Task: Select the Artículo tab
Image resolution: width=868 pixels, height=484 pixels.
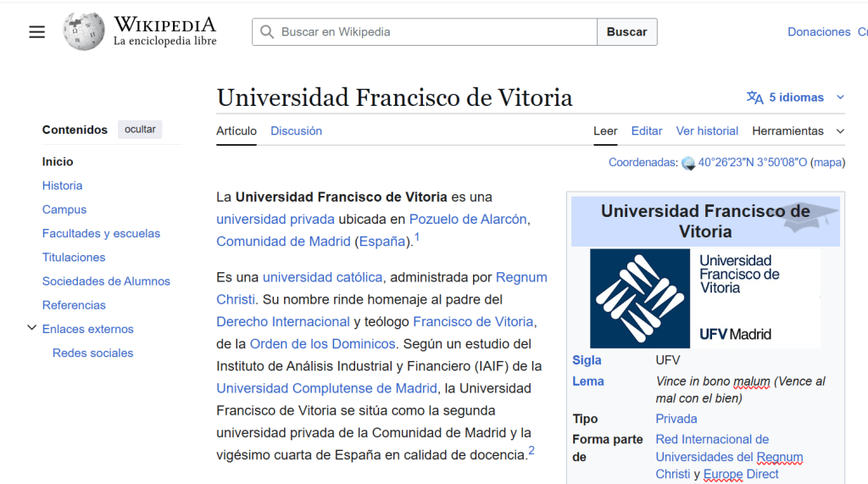Action: tap(236, 131)
